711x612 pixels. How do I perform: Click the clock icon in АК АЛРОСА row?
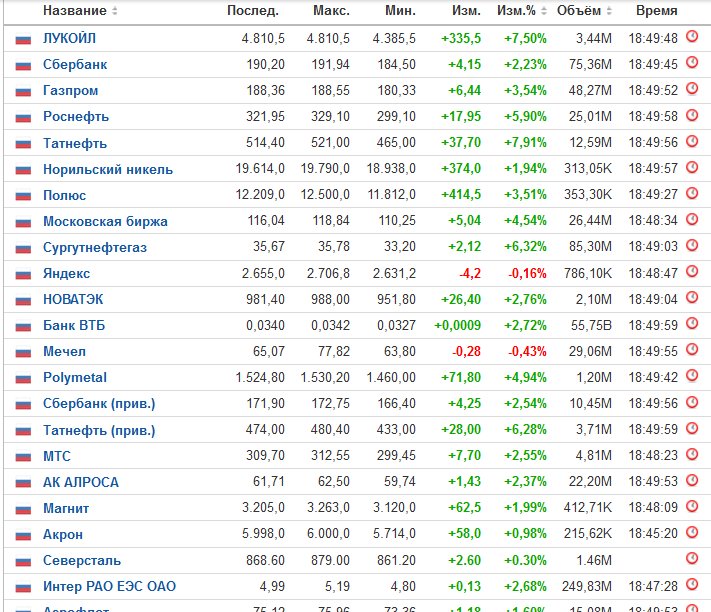click(x=692, y=479)
